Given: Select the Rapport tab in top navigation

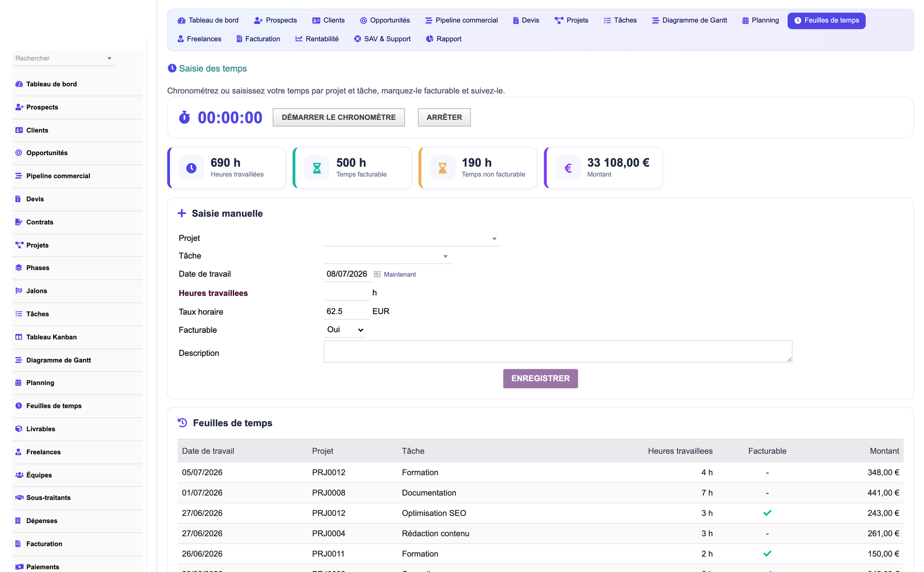Looking at the screenshot, I should click(443, 39).
